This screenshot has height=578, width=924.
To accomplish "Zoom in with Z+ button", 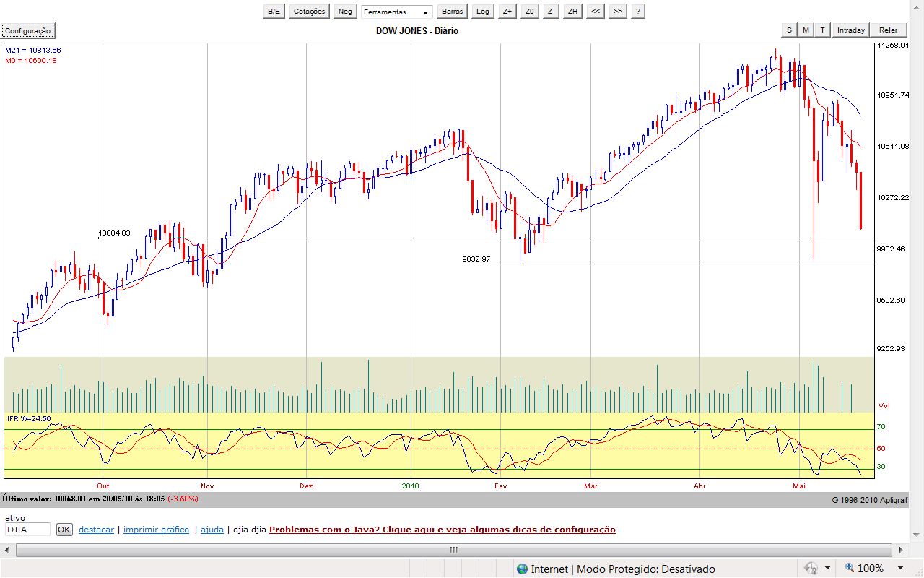I will [x=507, y=11].
